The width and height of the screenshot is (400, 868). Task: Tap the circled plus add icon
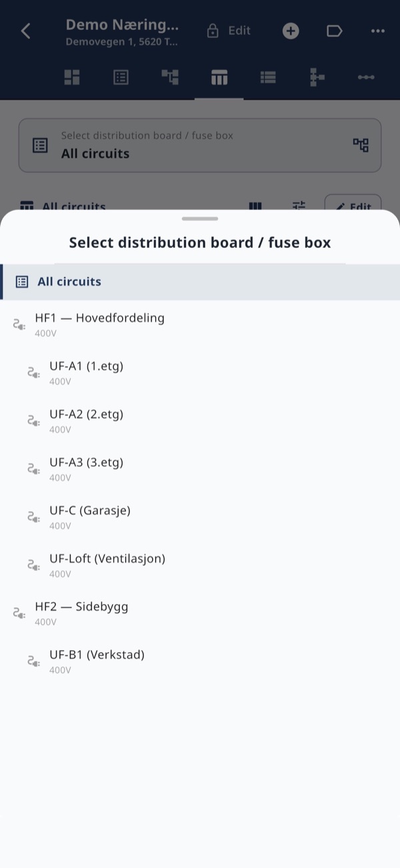click(x=291, y=31)
